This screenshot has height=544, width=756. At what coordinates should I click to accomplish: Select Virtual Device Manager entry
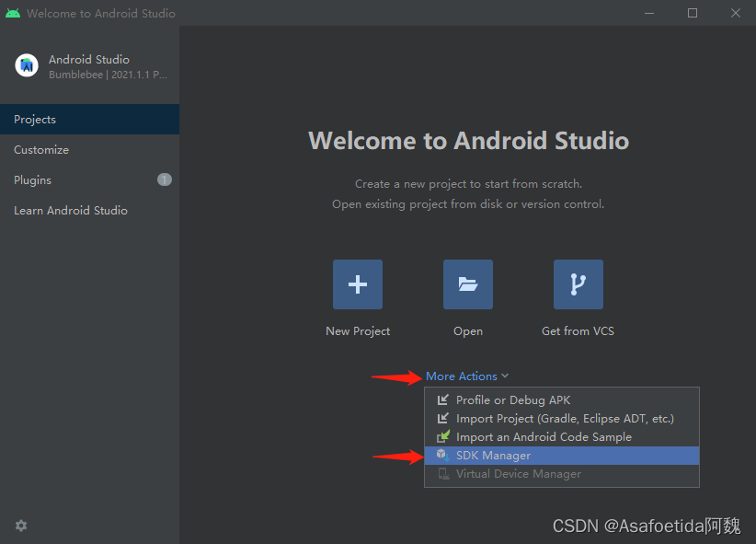tap(562, 473)
